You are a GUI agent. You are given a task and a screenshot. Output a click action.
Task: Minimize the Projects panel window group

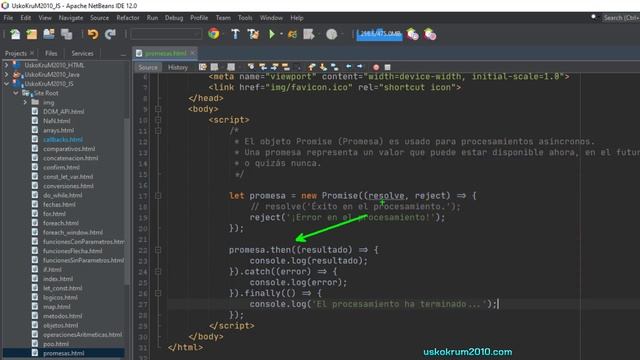(123, 54)
